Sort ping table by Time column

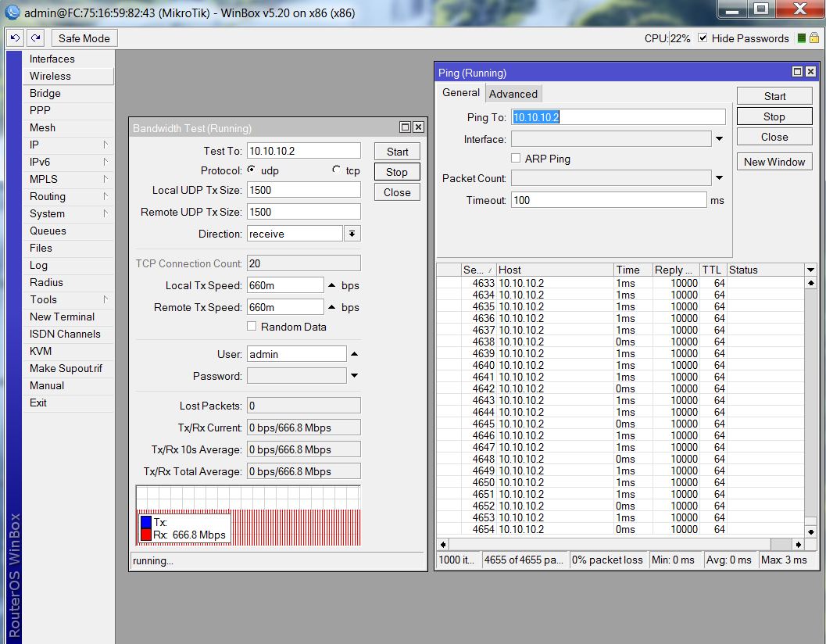(x=633, y=270)
